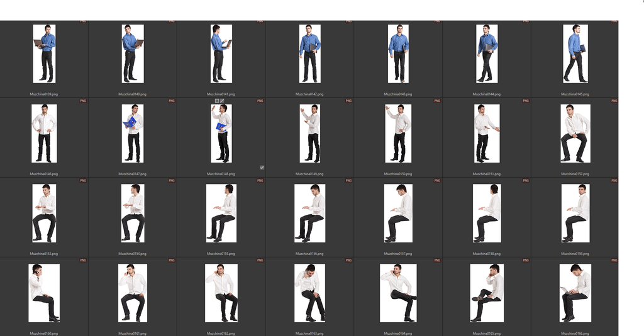Click the slash edit icon above Muzchina0148

click(x=223, y=100)
